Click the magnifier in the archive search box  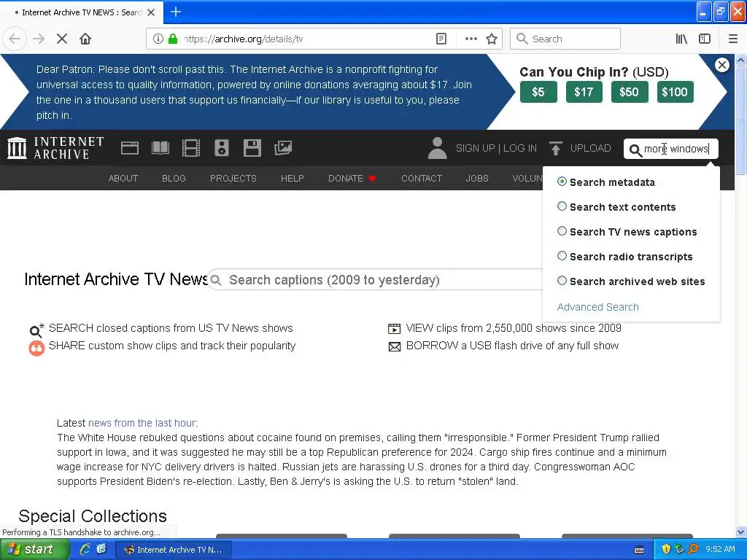635,150
